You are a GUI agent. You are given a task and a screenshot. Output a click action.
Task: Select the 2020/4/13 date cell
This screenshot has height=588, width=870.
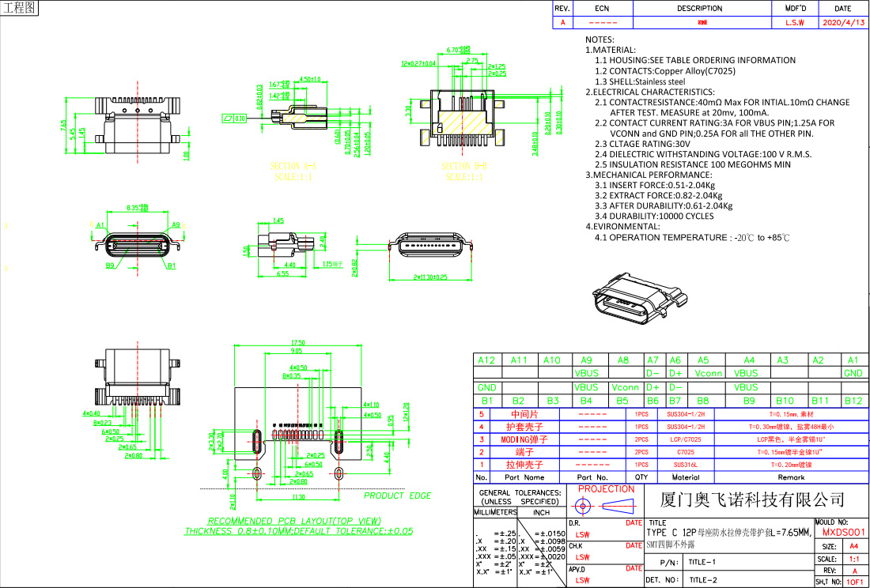(845, 23)
